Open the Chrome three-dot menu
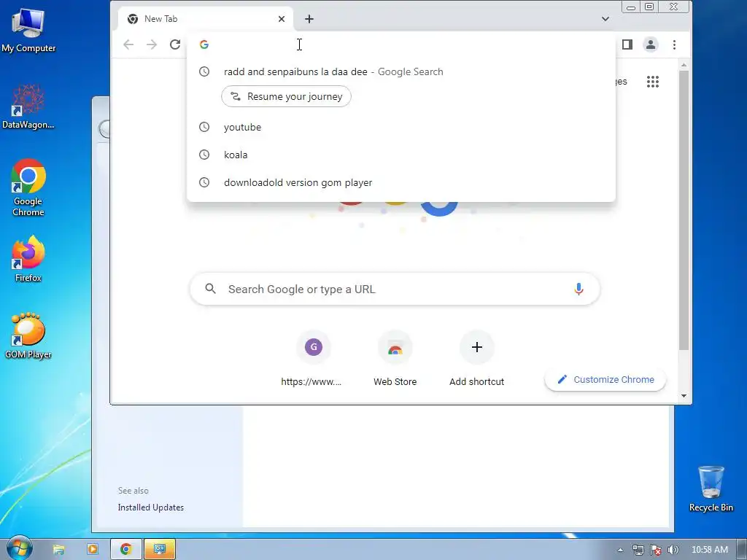 click(x=674, y=44)
